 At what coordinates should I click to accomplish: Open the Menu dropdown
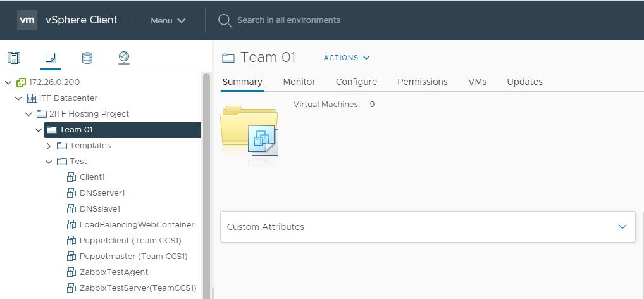tap(168, 20)
